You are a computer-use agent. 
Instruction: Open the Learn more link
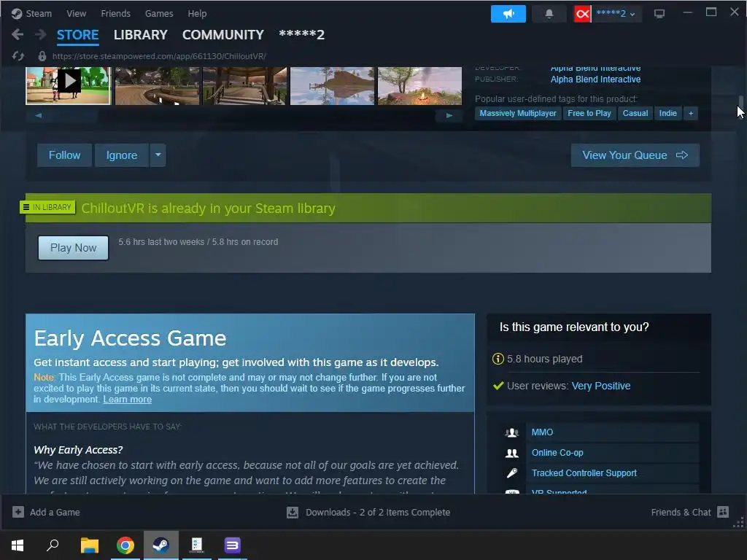pos(127,400)
